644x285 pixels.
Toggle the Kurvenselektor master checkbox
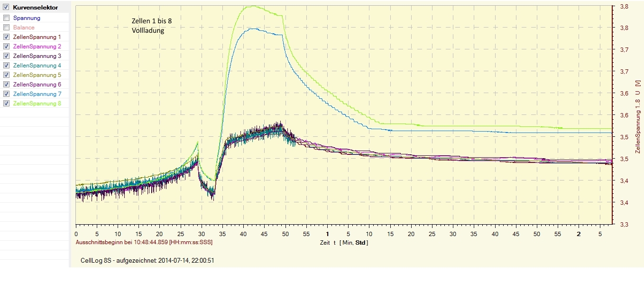tap(6, 8)
